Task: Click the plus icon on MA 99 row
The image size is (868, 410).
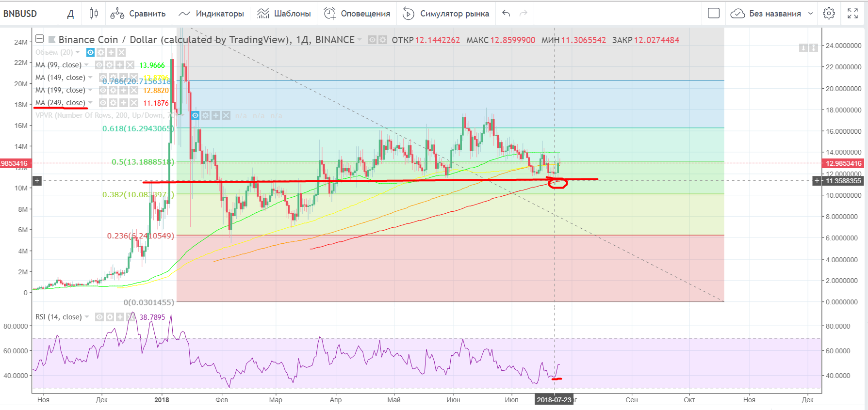Action: pyautogui.click(x=120, y=65)
